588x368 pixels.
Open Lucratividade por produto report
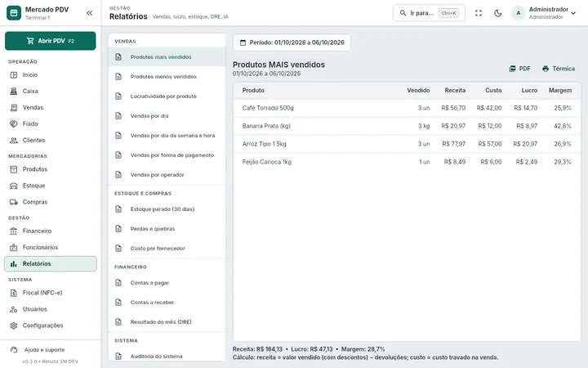coord(167,96)
